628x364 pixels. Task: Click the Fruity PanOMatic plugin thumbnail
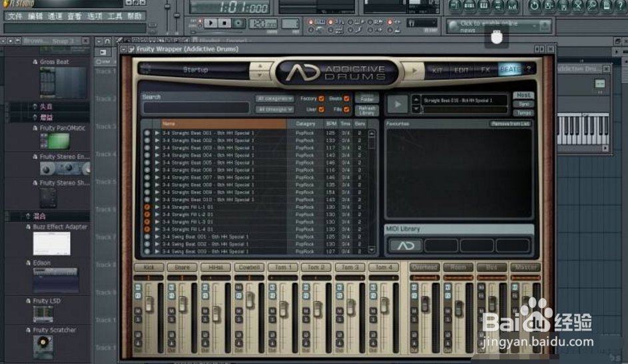[55, 141]
